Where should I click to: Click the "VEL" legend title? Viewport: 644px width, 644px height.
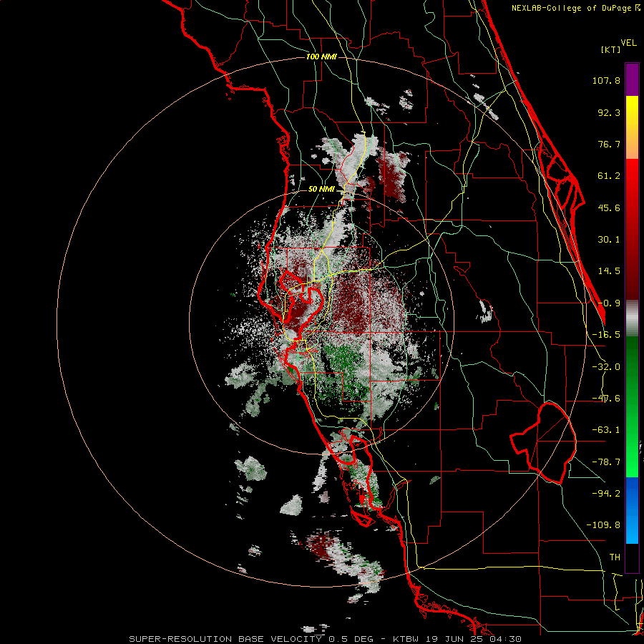click(x=628, y=43)
